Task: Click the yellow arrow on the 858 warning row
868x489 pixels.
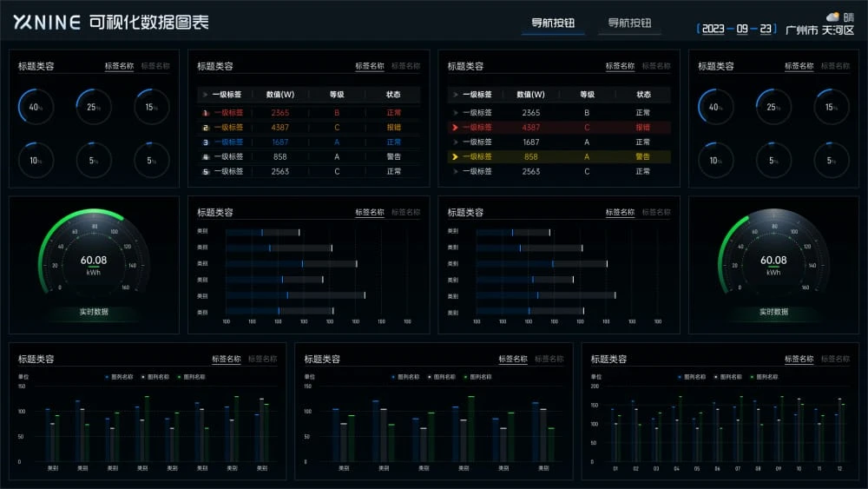Action: 454,157
